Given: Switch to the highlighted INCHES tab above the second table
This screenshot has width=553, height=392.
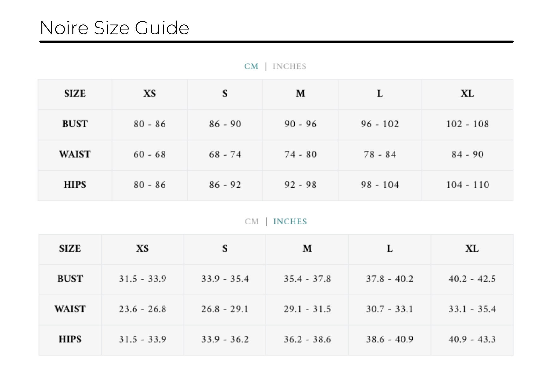Looking at the screenshot, I should pos(290,221).
